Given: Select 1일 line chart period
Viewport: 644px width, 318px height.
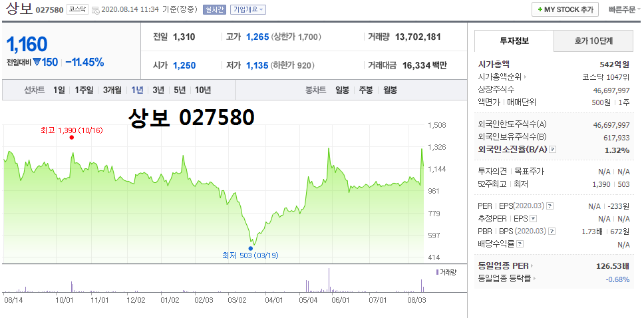Looking at the screenshot, I should [59, 90].
